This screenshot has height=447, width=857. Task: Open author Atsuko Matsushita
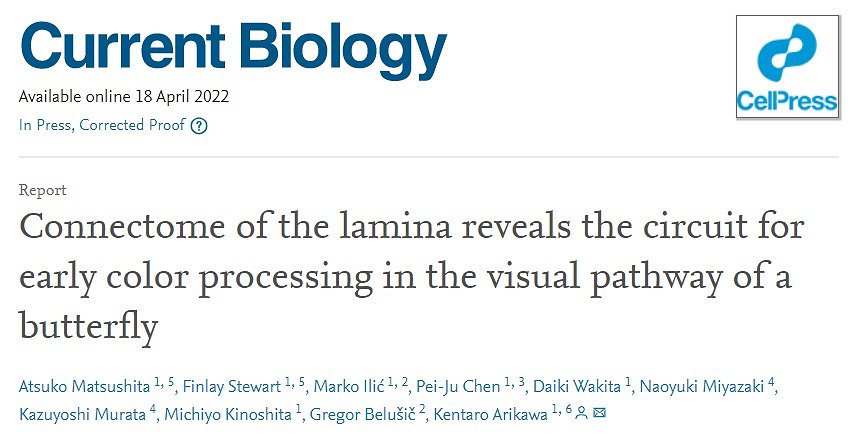84,386
